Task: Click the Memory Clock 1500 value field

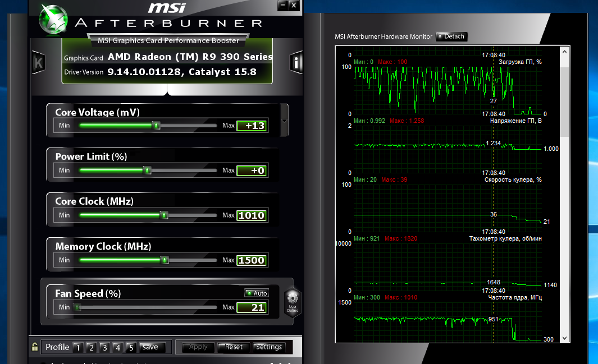Action: click(252, 260)
